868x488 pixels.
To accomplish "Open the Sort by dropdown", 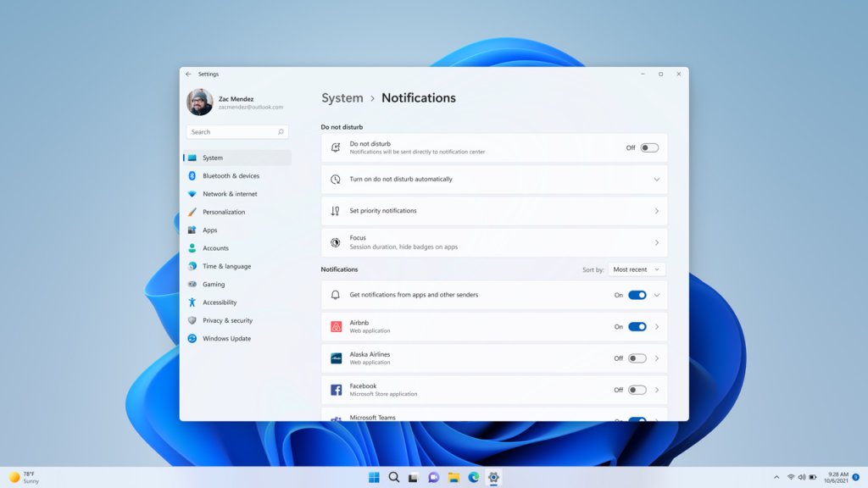I will tap(636, 269).
